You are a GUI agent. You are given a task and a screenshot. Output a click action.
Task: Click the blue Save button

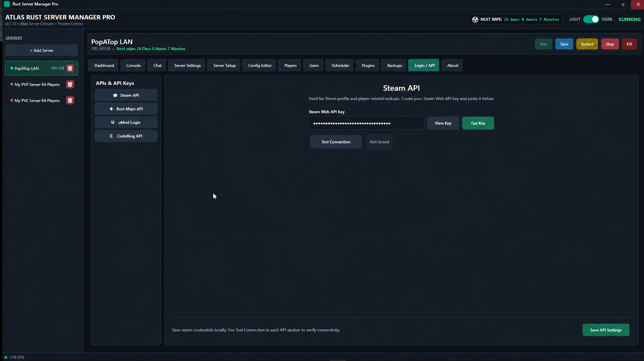pyautogui.click(x=564, y=44)
